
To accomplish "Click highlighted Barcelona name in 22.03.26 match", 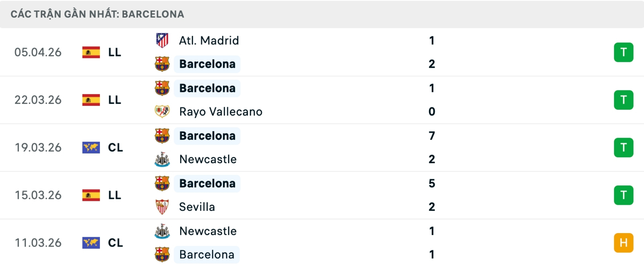I will click(x=207, y=88).
